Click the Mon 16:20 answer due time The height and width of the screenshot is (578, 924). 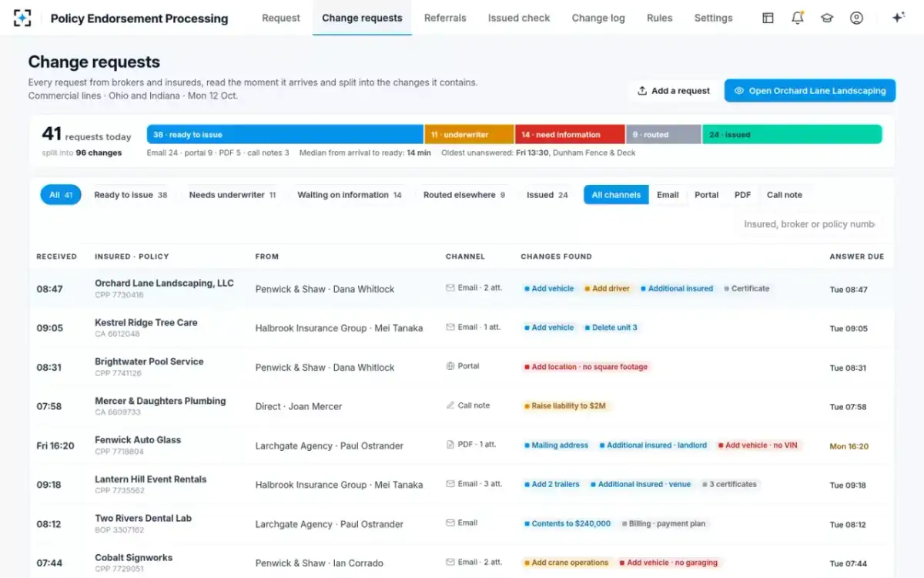point(849,446)
